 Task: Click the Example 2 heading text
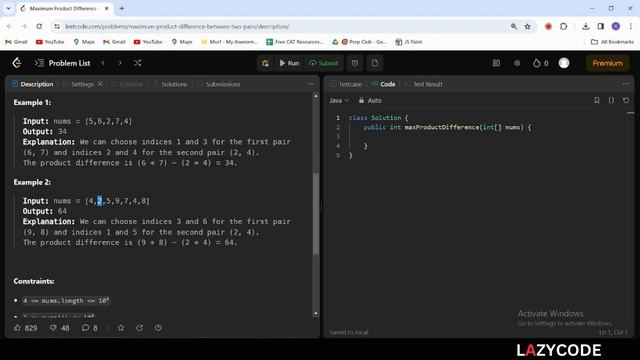pos(32,182)
